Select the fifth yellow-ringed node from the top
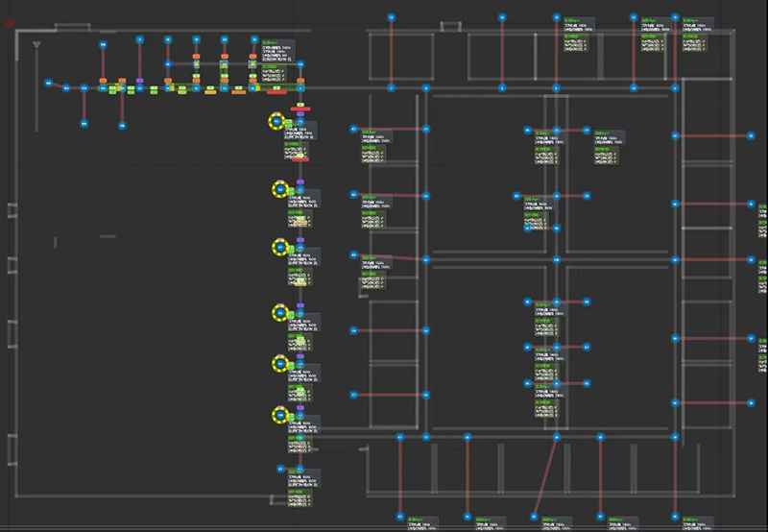 (x=280, y=364)
